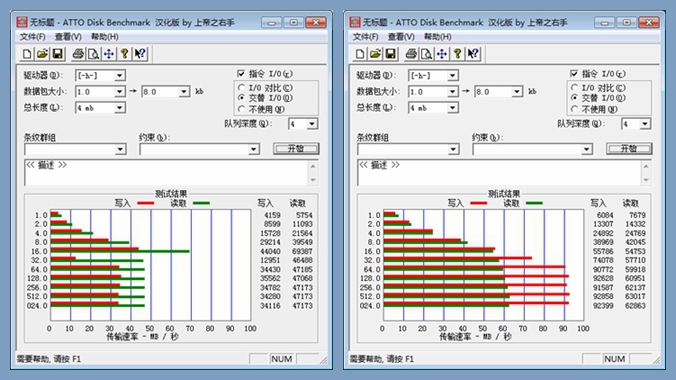Click the 开始 start button in right window

click(x=629, y=149)
